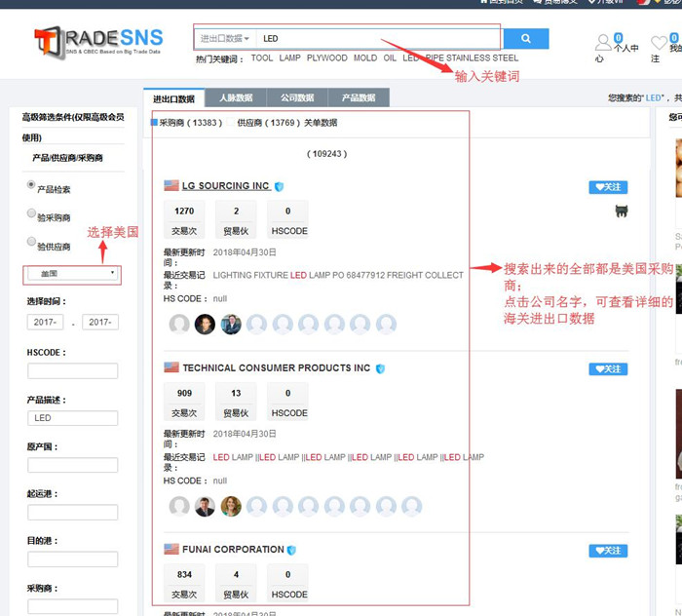Focus the 起运港 filter input
Viewport: 682px width, 616px height.
[73, 512]
